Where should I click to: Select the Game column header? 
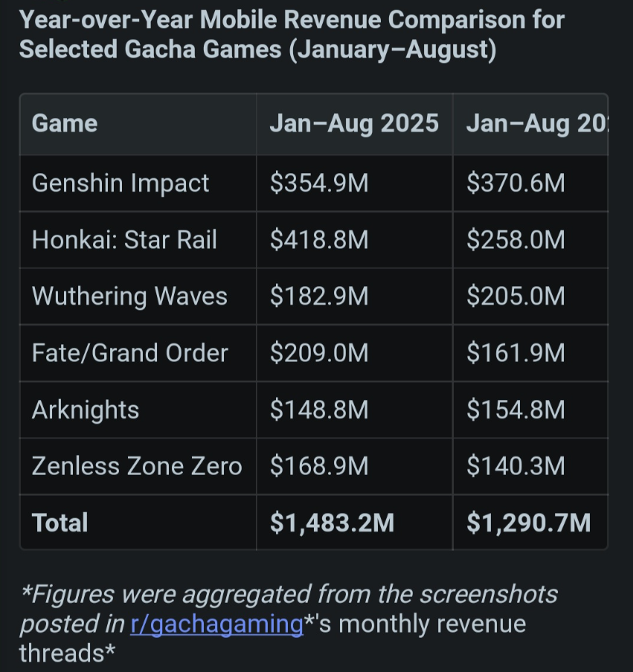(x=65, y=123)
